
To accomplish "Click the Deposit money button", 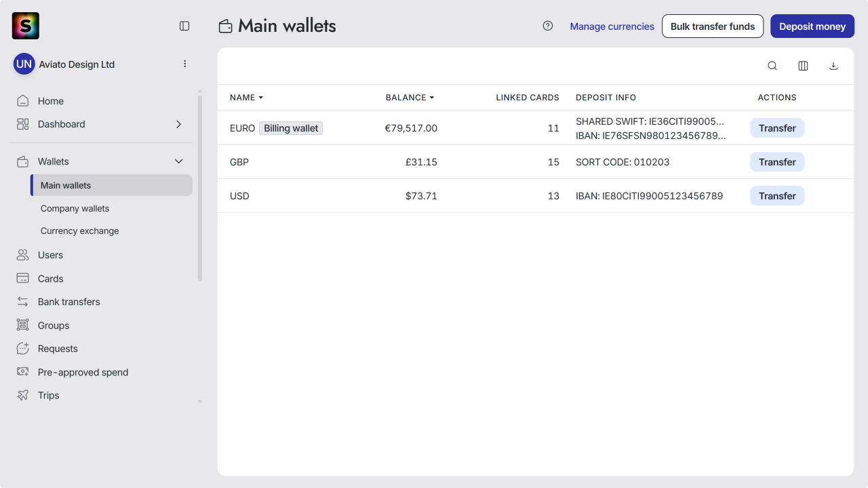I will coord(812,26).
